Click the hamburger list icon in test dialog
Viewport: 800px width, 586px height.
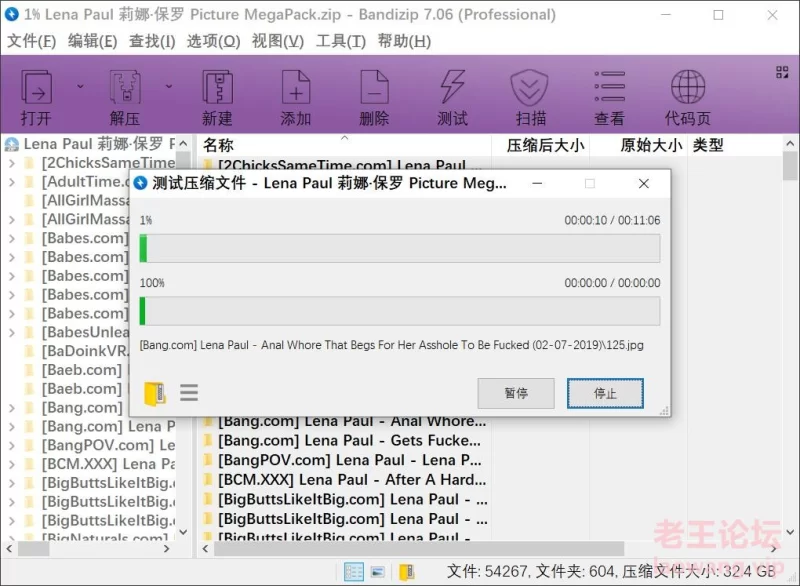[x=189, y=392]
